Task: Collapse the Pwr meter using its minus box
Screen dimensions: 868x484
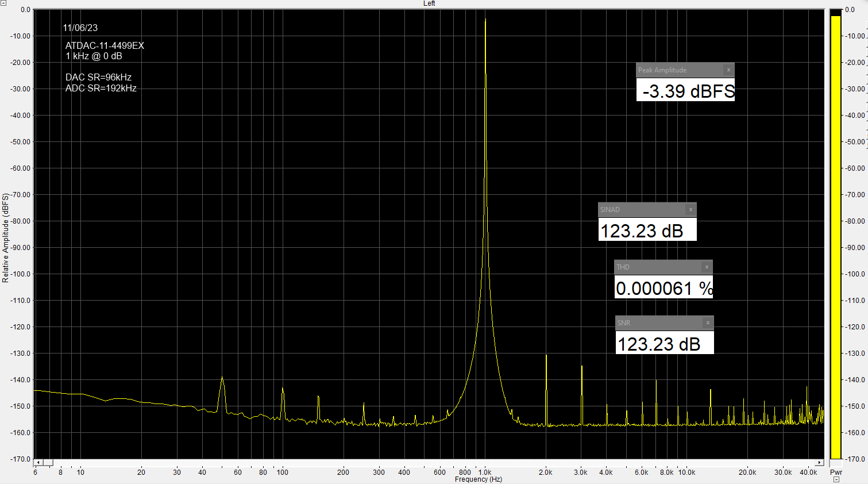Action: coord(836,479)
